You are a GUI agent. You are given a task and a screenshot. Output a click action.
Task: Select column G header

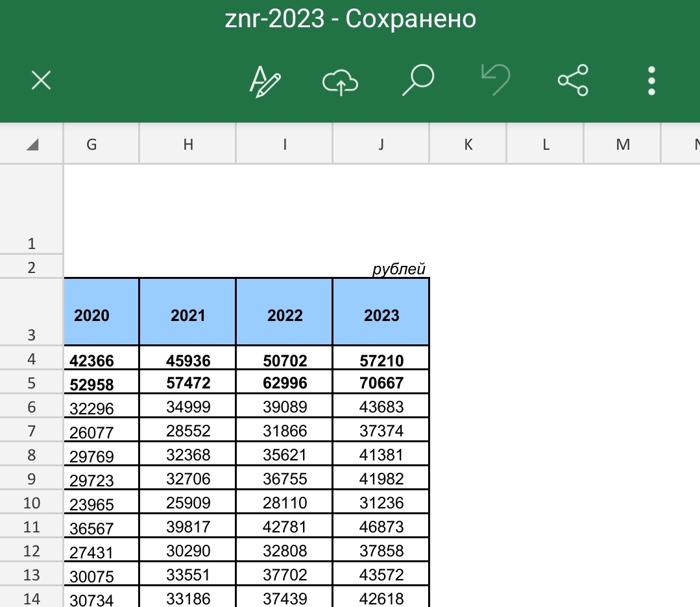tap(91, 145)
